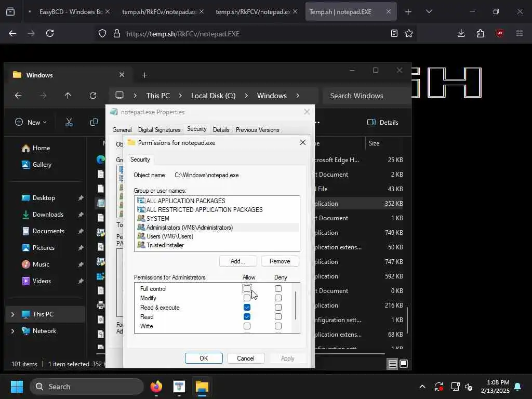Expand chevron after Local Disk (C:)
Screen dimensions: 532x399
click(x=246, y=96)
